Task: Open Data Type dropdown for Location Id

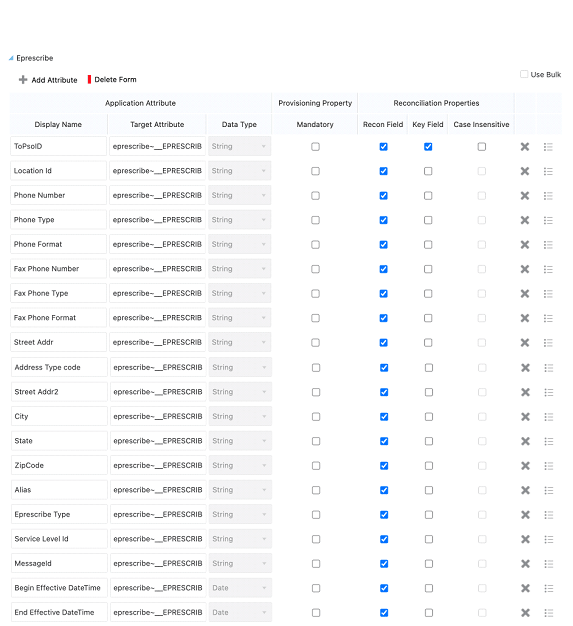Action: pyautogui.click(x=240, y=171)
